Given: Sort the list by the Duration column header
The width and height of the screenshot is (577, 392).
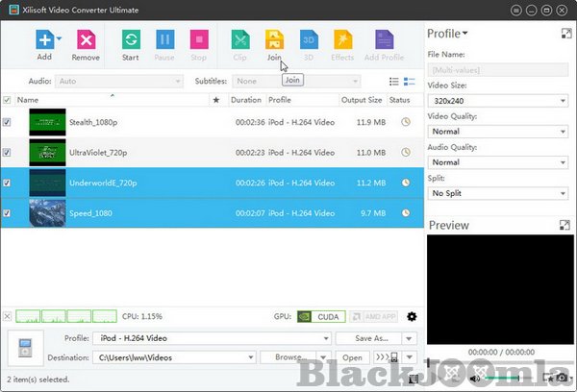Looking at the screenshot, I should point(246,100).
